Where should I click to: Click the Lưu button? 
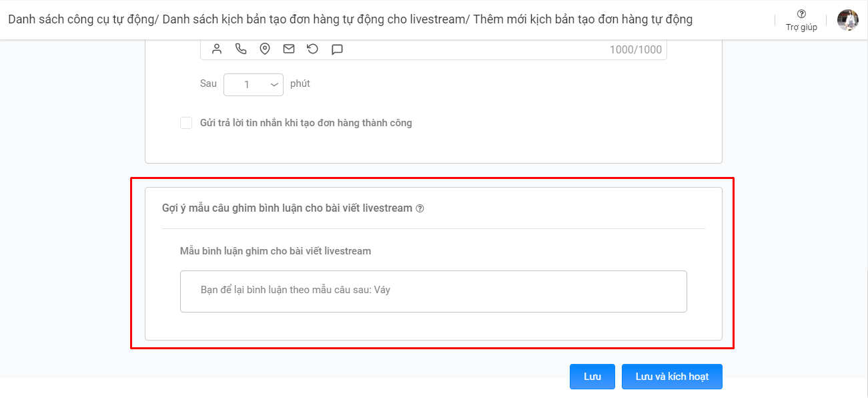point(592,376)
